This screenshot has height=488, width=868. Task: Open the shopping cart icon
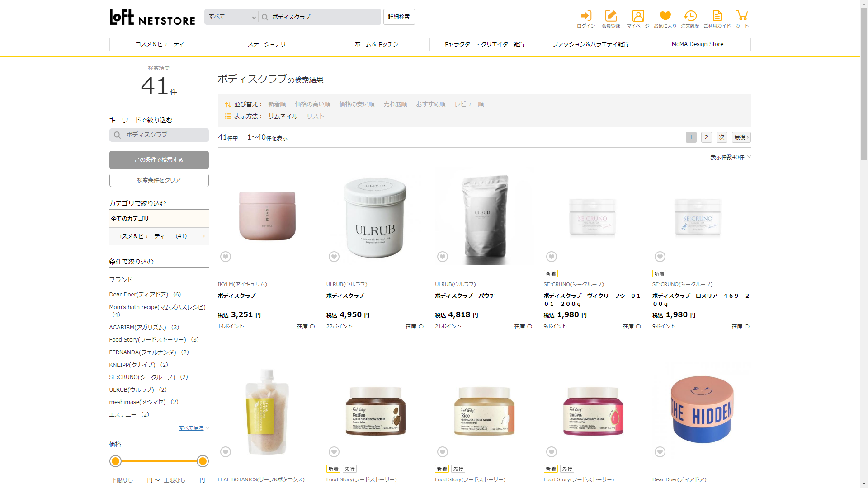pyautogui.click(x=742, y=19)
